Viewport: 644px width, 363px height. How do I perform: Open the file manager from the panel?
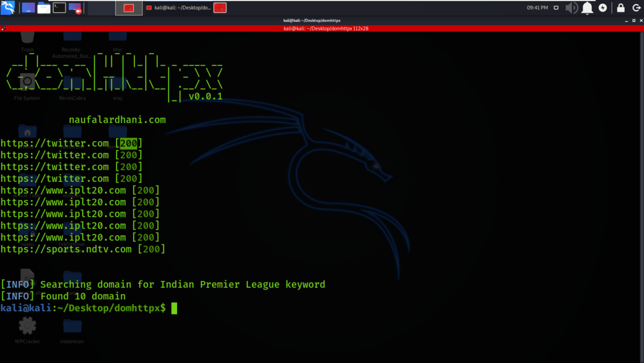44,8
